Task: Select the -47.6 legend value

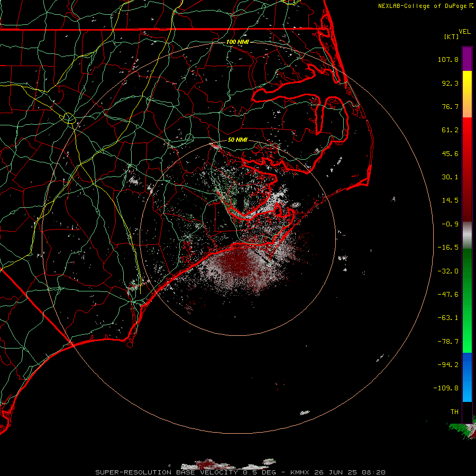Action: tap(448, 295)
